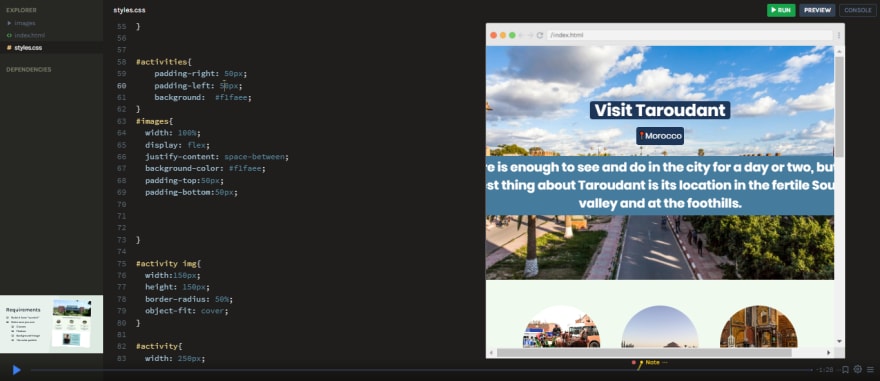Image resolution: width=880 pixels, height=381 pixels.
Task: Click the background-color: #f1faee line
Action: click(205, 168)
